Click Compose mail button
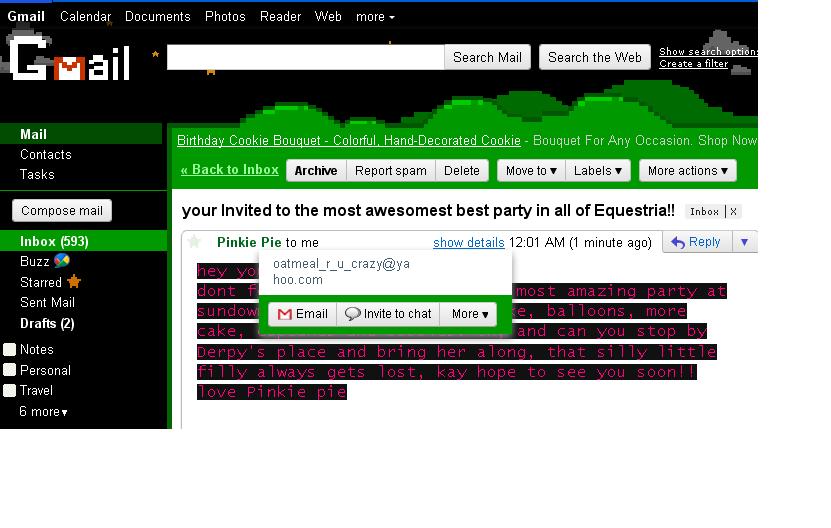The height and width of the screenshot is (528, 831). [x=62, y=210]
